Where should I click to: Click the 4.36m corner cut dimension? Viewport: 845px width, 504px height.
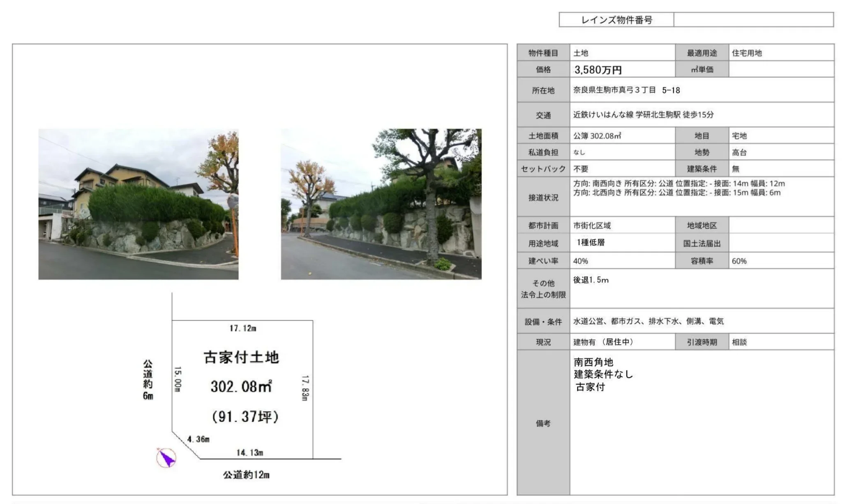click(199, 439)
